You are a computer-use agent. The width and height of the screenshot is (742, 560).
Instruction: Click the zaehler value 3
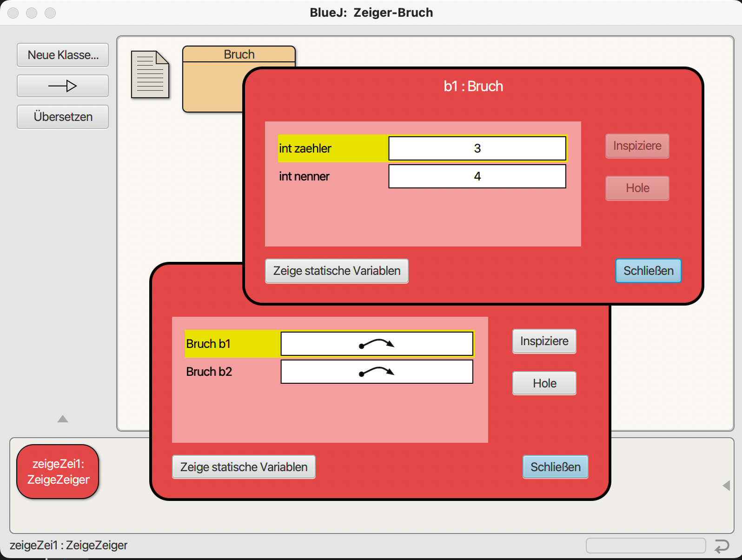click(477, 148)
